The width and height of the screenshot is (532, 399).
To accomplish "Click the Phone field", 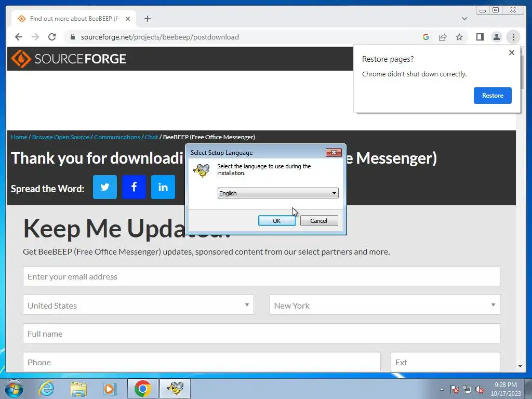I will (202, 362).
